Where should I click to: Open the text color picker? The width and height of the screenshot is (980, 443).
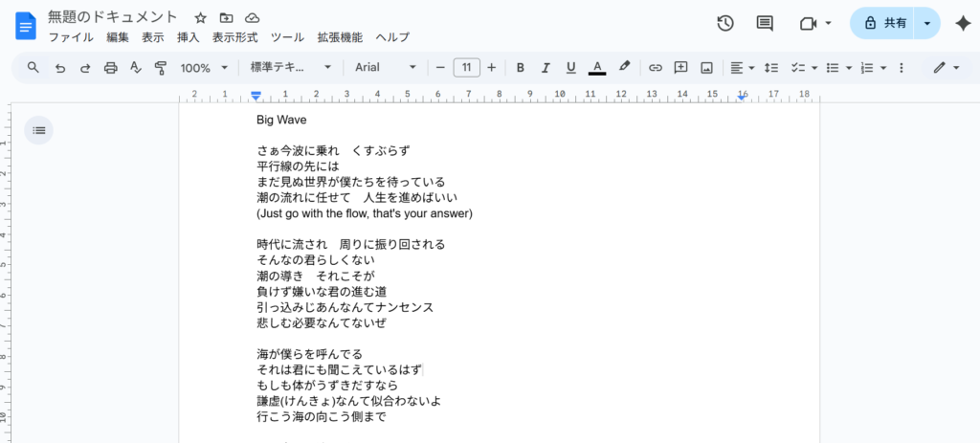(x=597, y=68)
